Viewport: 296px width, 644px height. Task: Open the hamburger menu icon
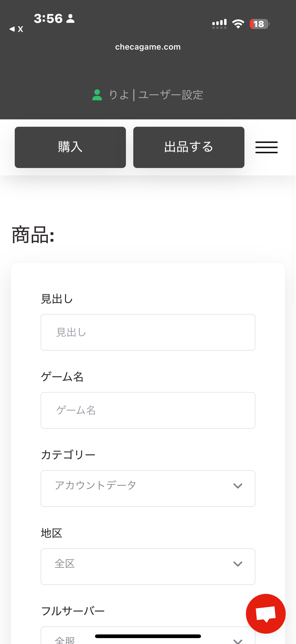[266, 147]
